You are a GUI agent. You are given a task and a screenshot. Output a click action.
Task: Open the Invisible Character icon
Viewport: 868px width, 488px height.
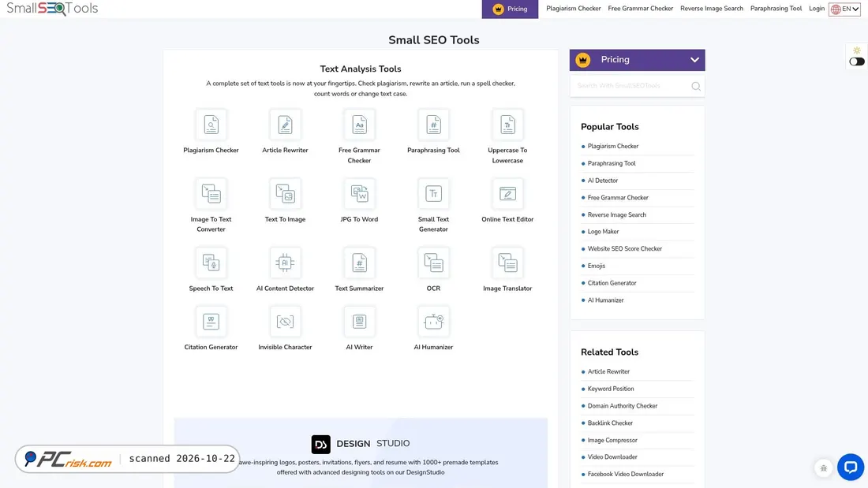(285, 322)
